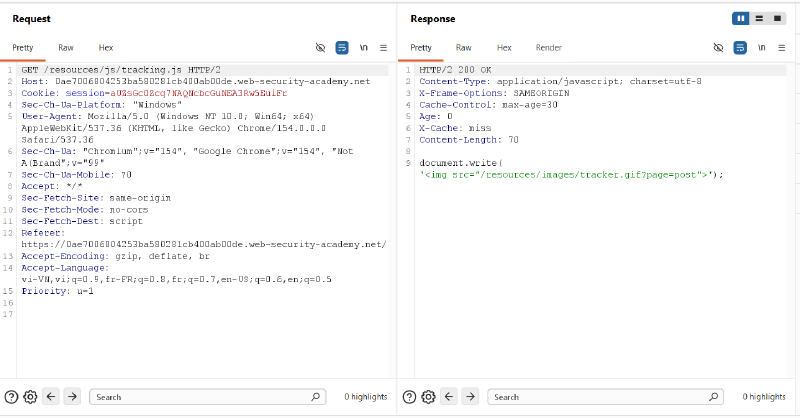Switch to Response Hex tab
This screenshot has height=418, width=800.
pos(504,47)
